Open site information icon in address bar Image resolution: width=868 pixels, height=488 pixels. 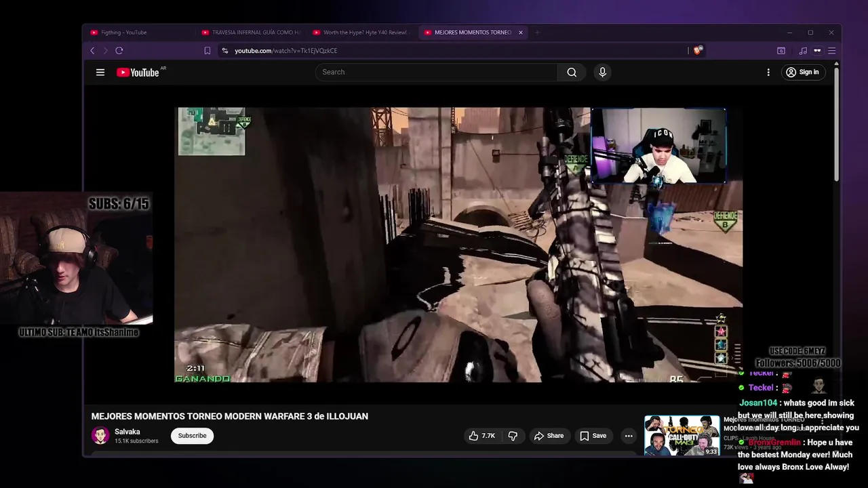coord(225,51)
